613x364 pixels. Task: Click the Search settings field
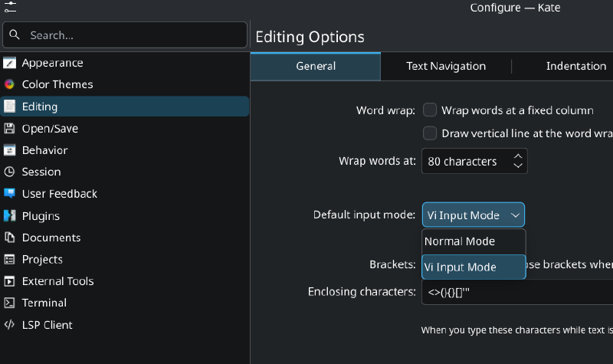125,34
